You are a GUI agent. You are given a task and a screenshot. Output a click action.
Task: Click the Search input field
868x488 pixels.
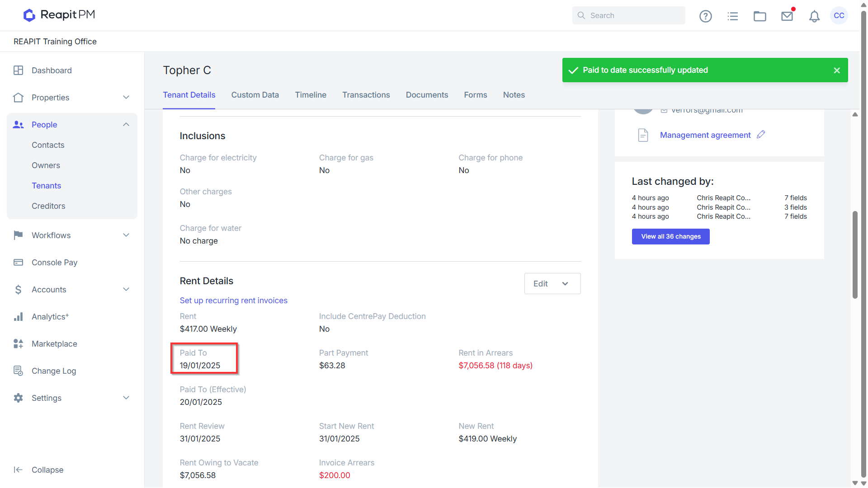tap(628, 15)
